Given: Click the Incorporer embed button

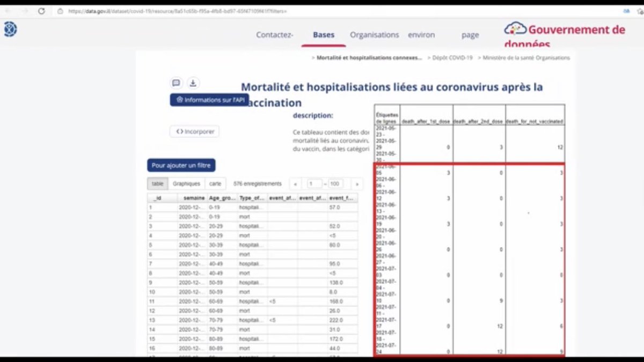Looking at the screenshot, I should click(195, 131).
